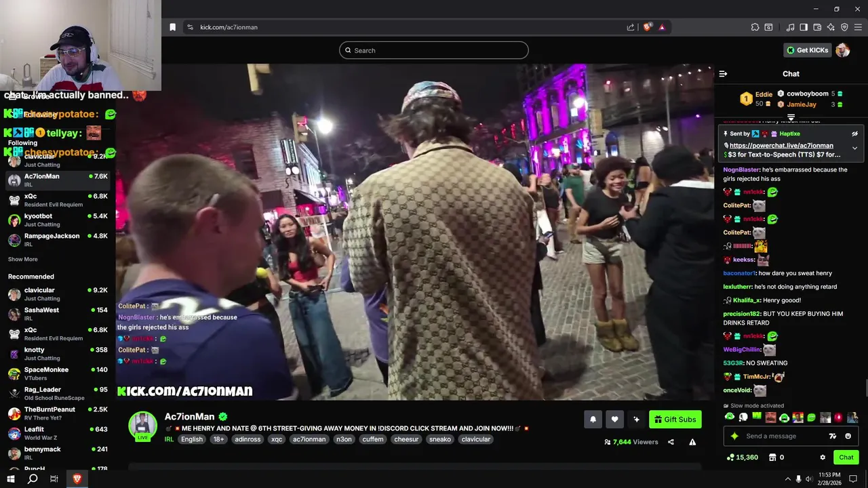Hide the pinned message with the eye icon
The width and height of the screenshot is (868, 488).
[854, 134]
